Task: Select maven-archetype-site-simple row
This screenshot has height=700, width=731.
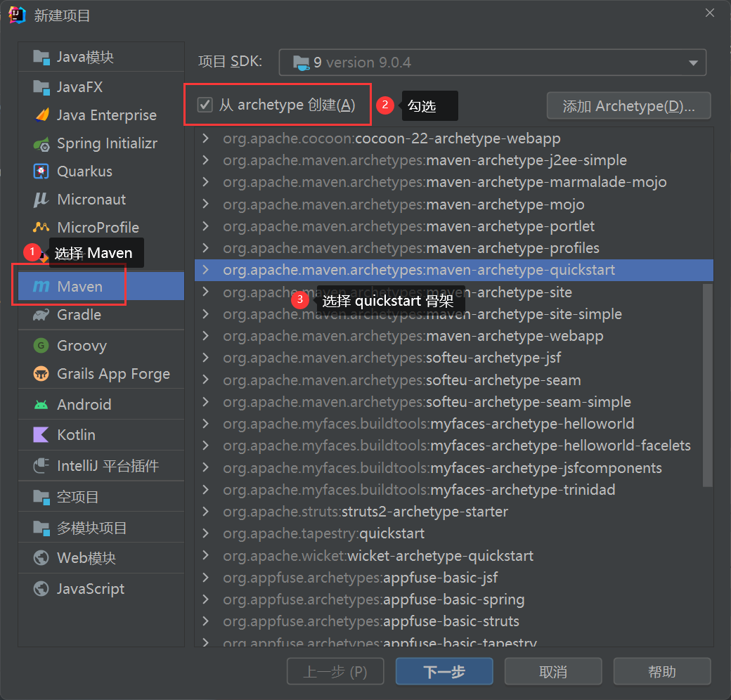Action: pos(453,315)
